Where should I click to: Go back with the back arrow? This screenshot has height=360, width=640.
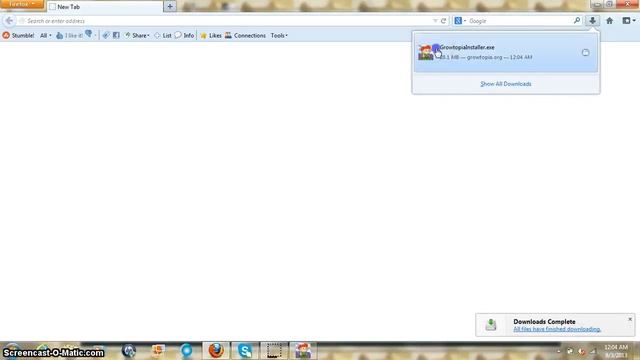tap(9, 21)
